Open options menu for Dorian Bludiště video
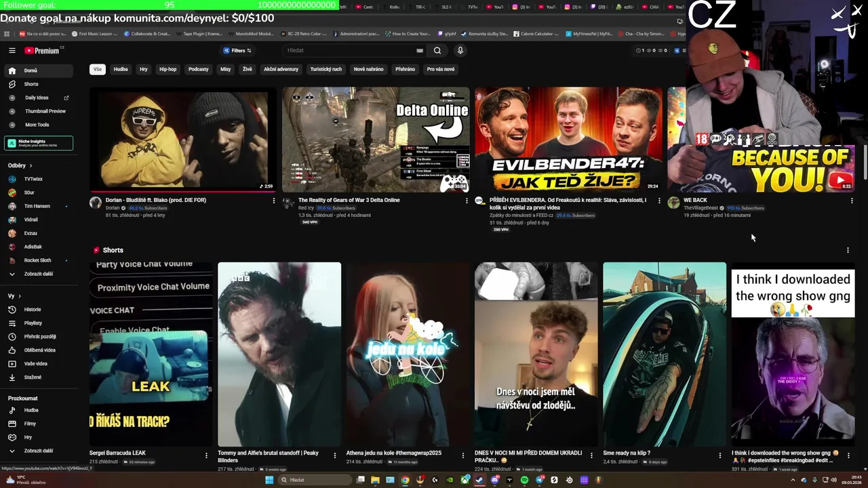 point(274,201)
